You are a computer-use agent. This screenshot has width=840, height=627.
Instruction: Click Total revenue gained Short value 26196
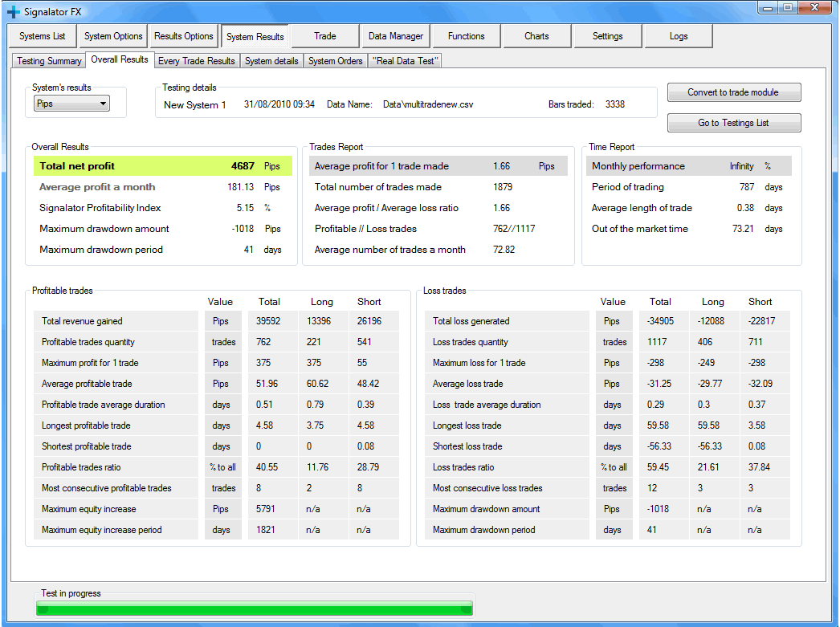point(369,321)
